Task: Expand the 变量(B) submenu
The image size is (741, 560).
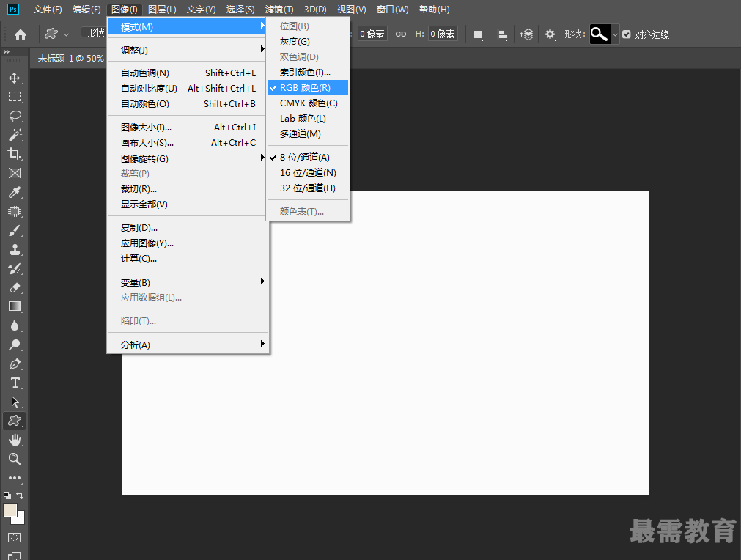Action: (x=188, y=283)
